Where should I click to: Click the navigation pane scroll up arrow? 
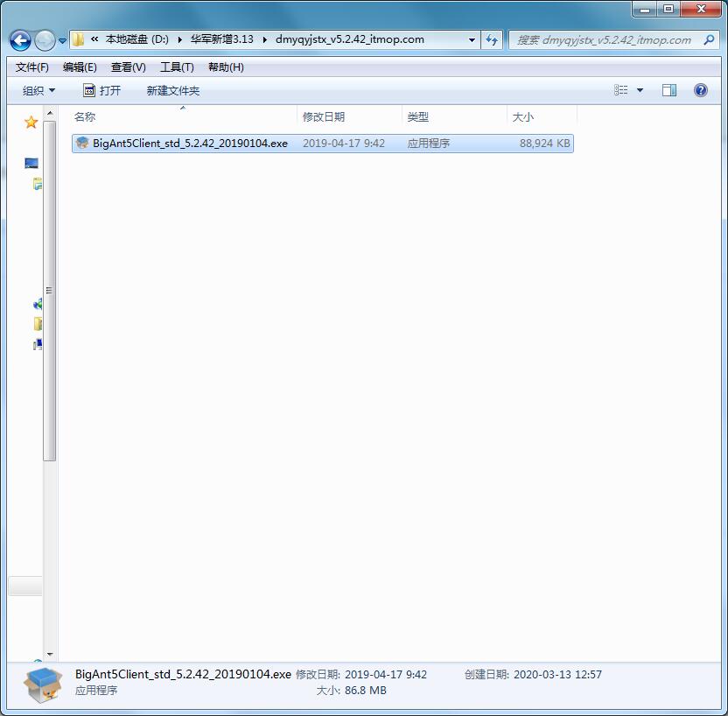coord(50,113)
